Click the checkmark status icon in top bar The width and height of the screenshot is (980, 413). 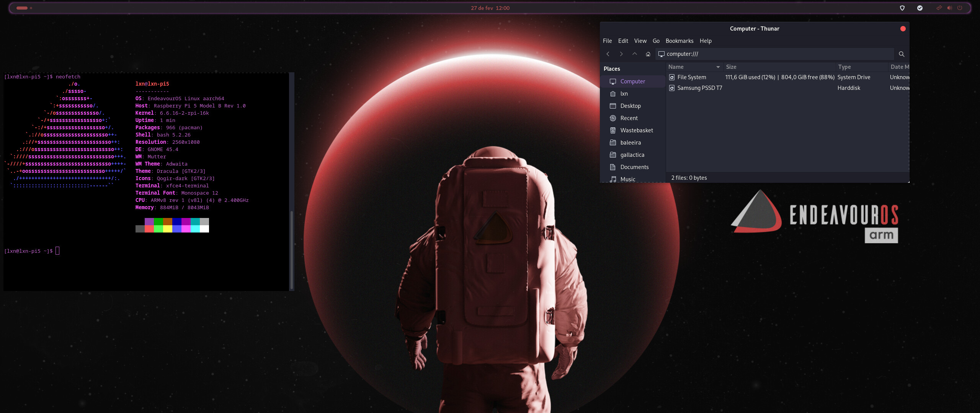coord(920,8)
